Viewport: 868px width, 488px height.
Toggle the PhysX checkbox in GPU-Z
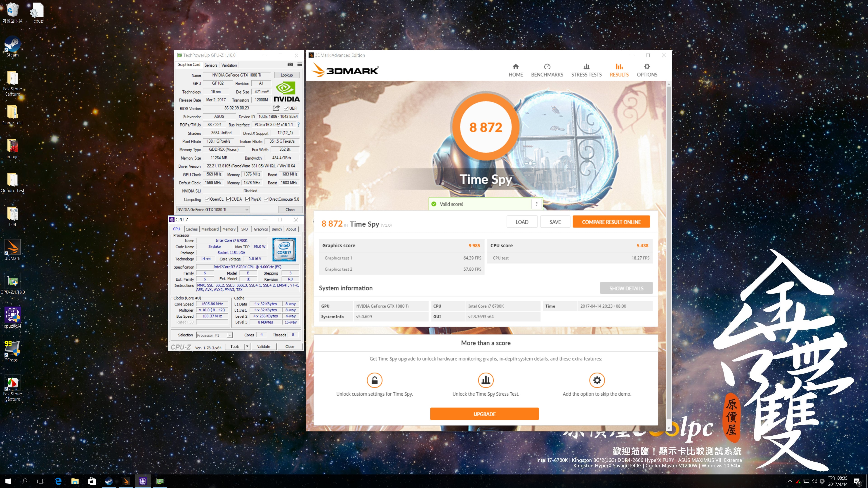coord(248,199)
